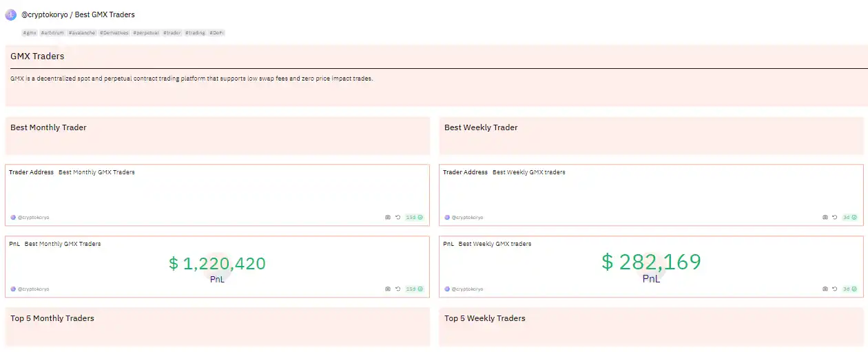The image size is (868, 352).
Task: Click the GMX Traders heading
Action: click(x=37, y=56)
